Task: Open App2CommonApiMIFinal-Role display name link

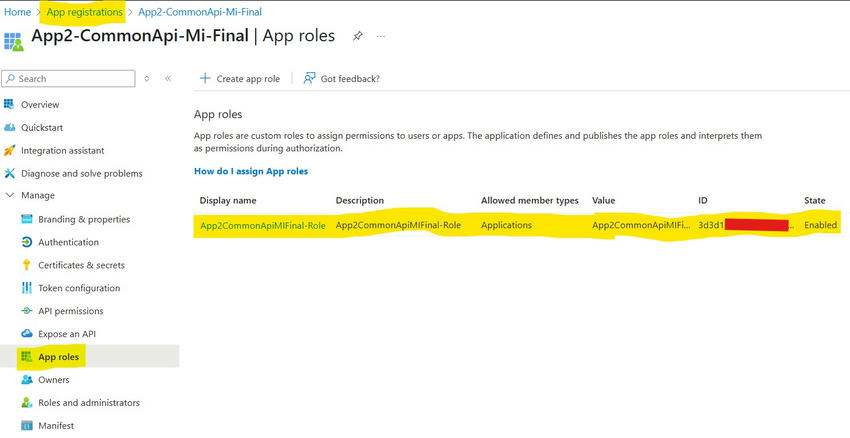Action: tap(263, 225)
